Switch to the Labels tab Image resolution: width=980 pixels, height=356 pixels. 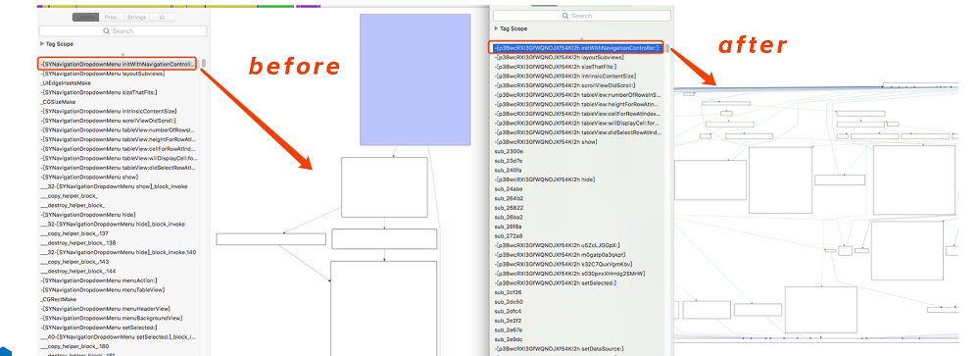pyautogui.click(x=84, y=18)
